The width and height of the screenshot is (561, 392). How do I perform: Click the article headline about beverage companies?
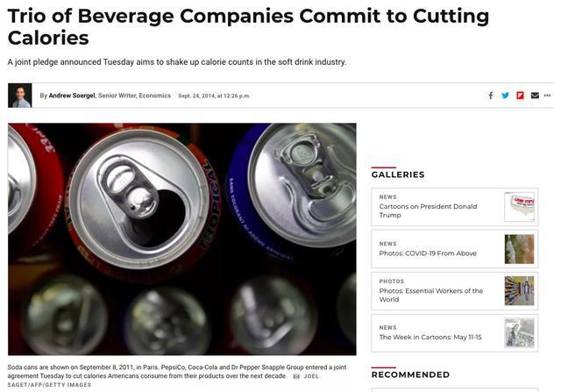pyautogui.click(x=248, y=27)
